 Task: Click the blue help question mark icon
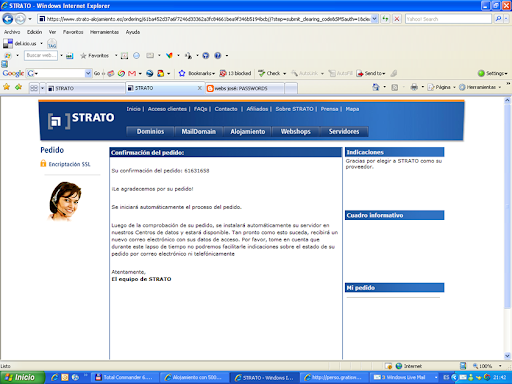coord(218,56)
